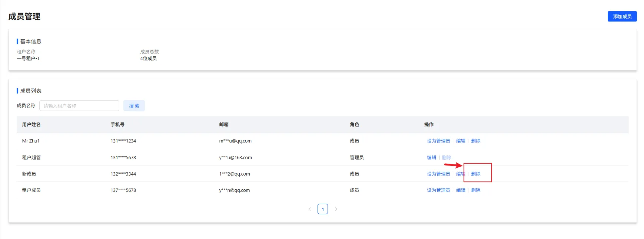
Task: Click email y***n@qq.com
Action: click(x=235, y=190)
